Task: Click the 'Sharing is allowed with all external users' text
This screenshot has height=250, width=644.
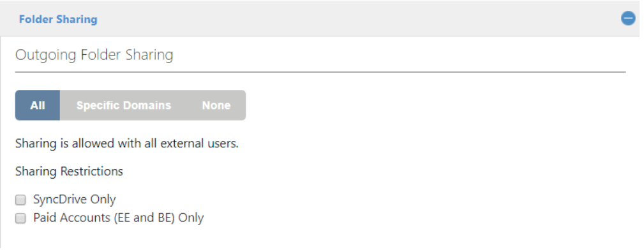Action: click(x=127, y=143)
